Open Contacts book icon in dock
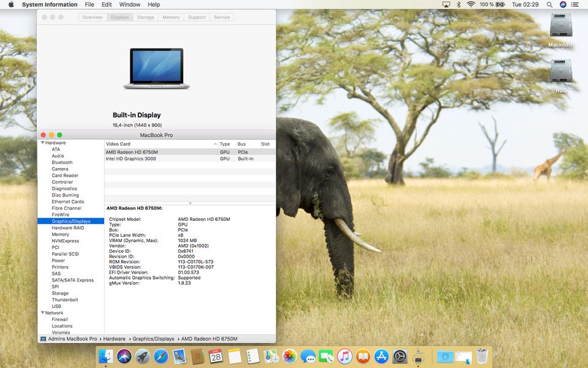This screenshot has height=368, width=588. 197,356
